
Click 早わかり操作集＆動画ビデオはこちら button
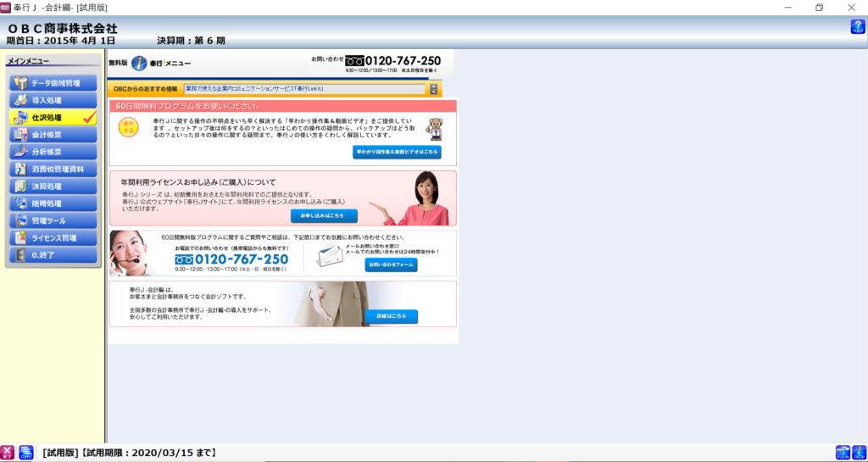(x=397, y=152)
